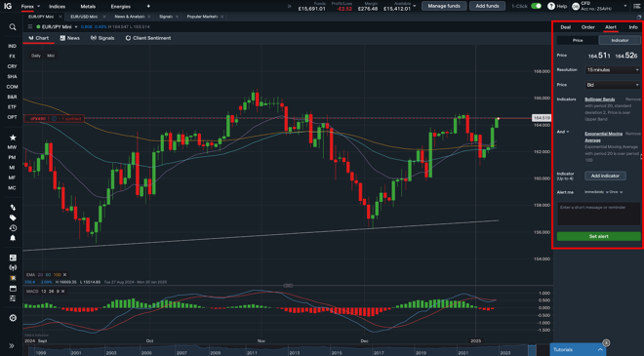The width and height of the screenshot is (644, 356).
Task: Open the And condition dropdown
Action: (x=563, y=132)
